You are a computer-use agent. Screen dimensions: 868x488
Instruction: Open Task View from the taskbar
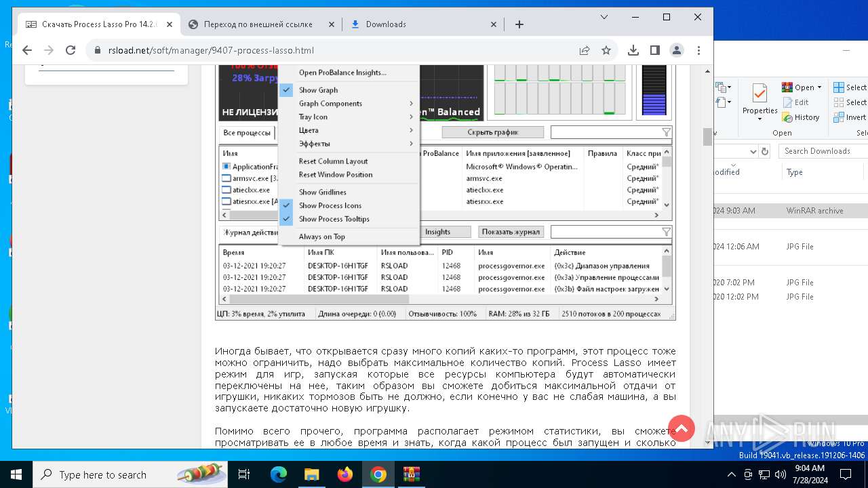tap(244, 474)
